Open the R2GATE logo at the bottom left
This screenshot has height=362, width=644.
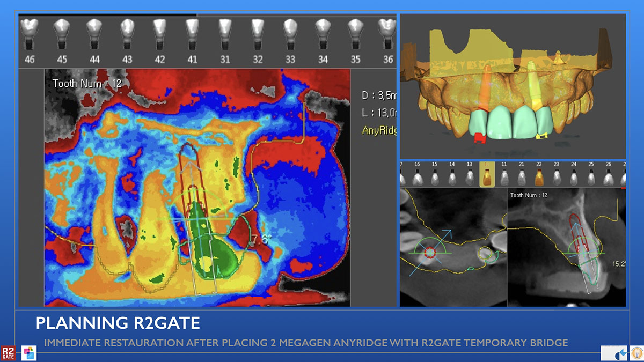pos(9,352)
